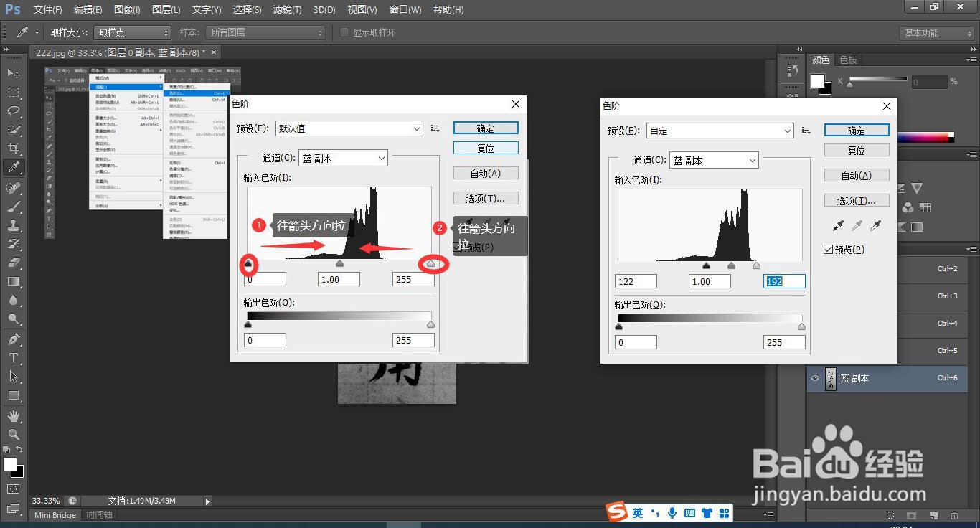This screenshot has height=528, width=980.
Task: Select the Horizontal Type tool
Action: (x=14, y=358)
